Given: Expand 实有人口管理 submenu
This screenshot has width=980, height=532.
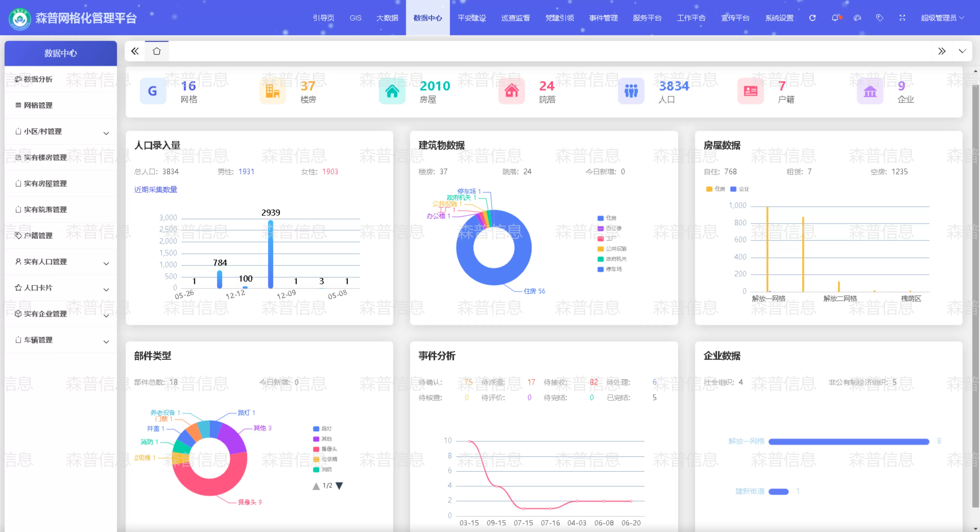Looking at the screenshot, I should [106, 263].
